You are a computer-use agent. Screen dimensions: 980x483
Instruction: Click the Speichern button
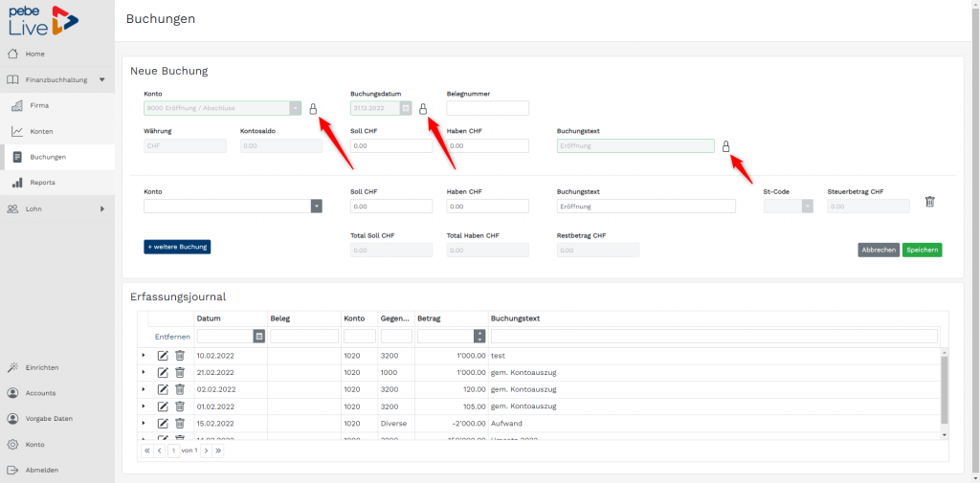(x=922, y=250)
